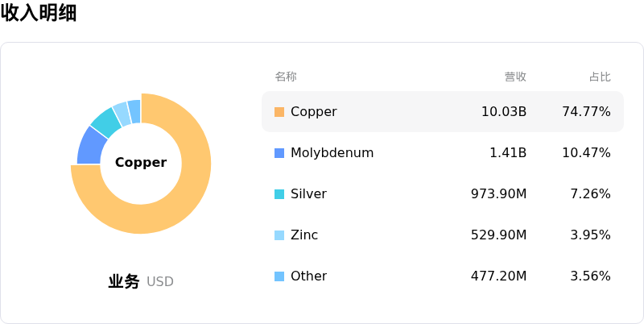
Task: Select the Silver row label
Action: 308,194
